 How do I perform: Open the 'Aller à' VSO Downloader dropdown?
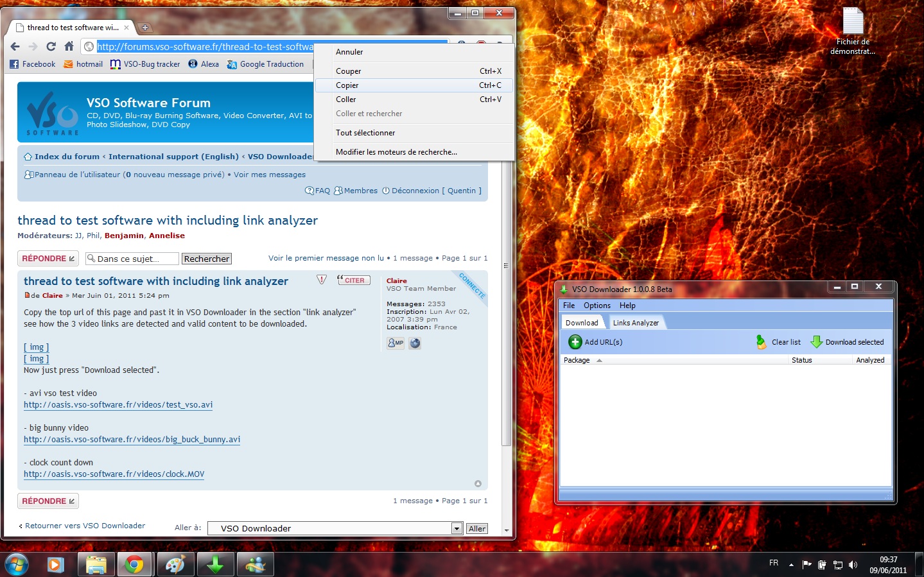click(x=335, y=528)
